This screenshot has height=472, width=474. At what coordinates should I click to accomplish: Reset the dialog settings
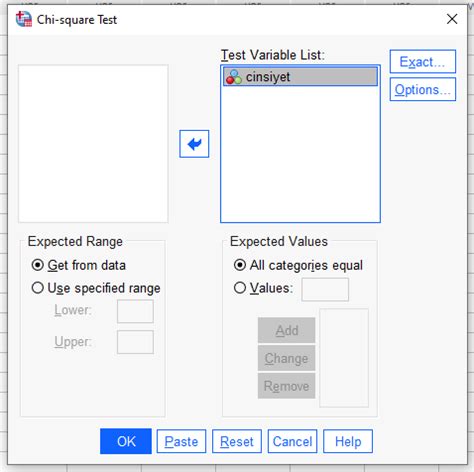[237, 441]
